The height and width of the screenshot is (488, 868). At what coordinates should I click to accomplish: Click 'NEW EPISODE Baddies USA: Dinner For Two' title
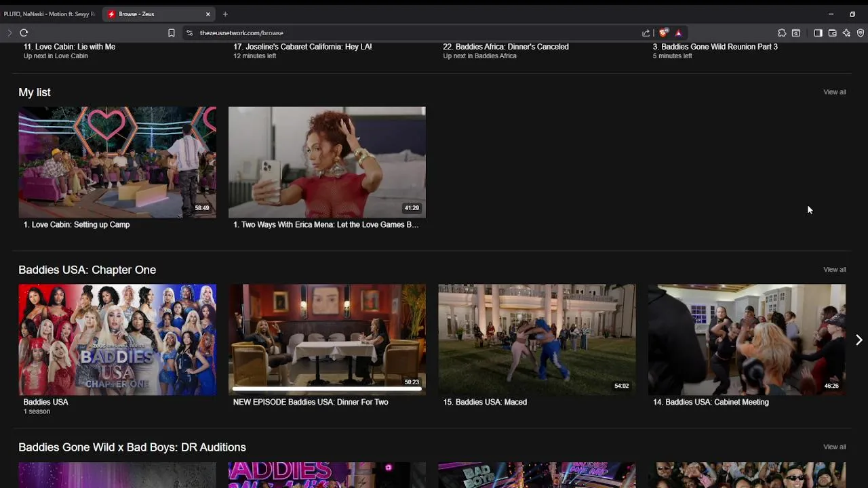click(x=311, y=402)
